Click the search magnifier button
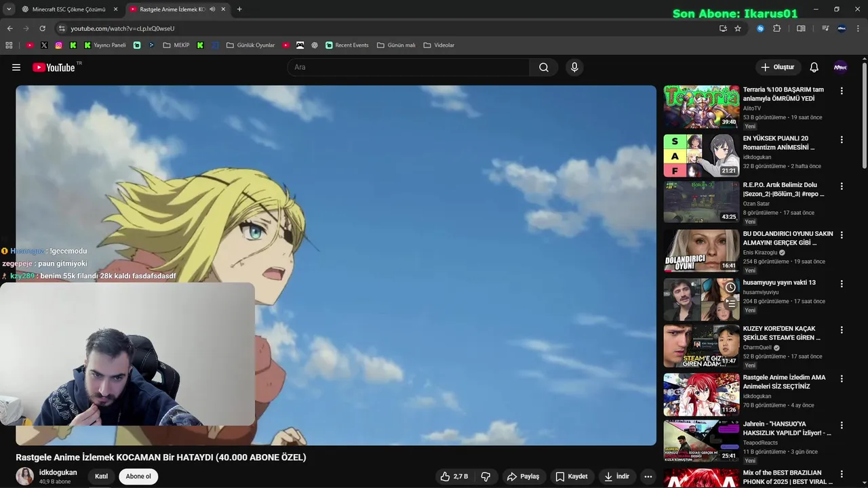 tap(544, 67)
